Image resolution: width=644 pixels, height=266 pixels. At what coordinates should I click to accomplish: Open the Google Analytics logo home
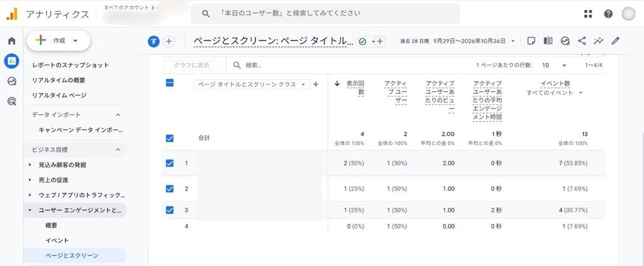pyautogui.click(x=11, y=14)
